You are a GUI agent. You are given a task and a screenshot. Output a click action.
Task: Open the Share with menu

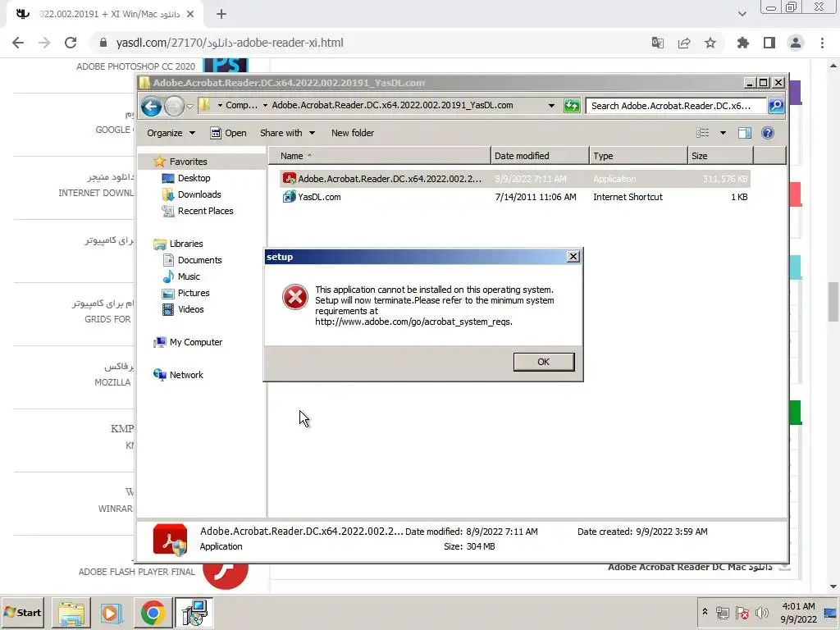click(287, 133)
